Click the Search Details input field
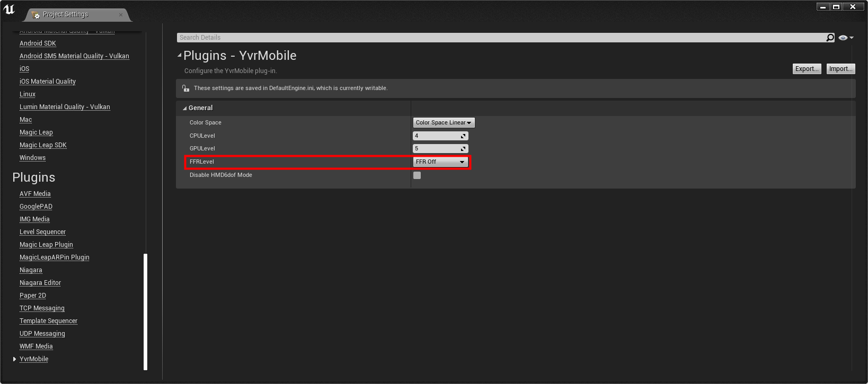The width and height of the screenshot is (868, 384). pyautogui.click(x=498, y=38)
